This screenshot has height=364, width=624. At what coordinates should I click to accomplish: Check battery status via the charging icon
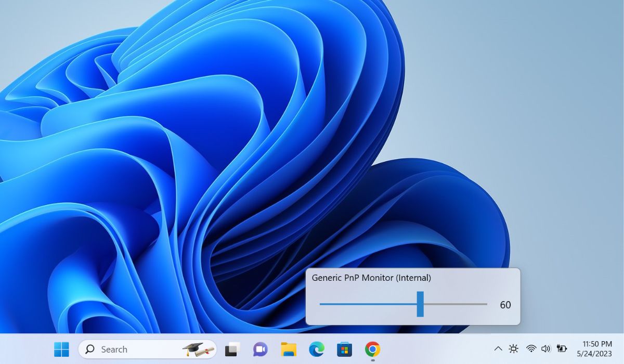[562, 349]
